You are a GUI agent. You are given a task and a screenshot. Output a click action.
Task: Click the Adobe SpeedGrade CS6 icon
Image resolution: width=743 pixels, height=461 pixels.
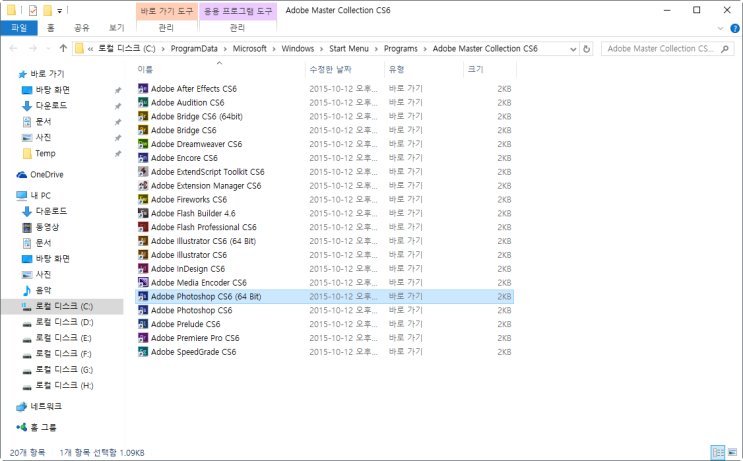(x=143, y=352)
